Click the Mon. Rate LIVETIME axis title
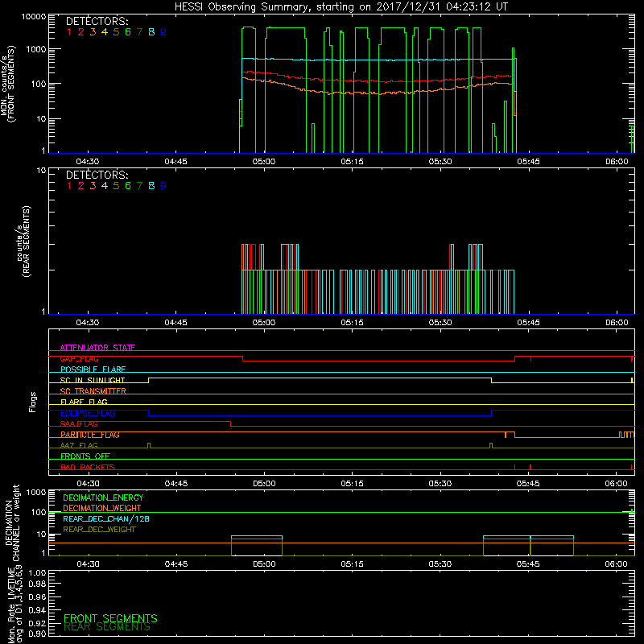The image size is (644, 644). pyautogui.click(x=14, y=605)
